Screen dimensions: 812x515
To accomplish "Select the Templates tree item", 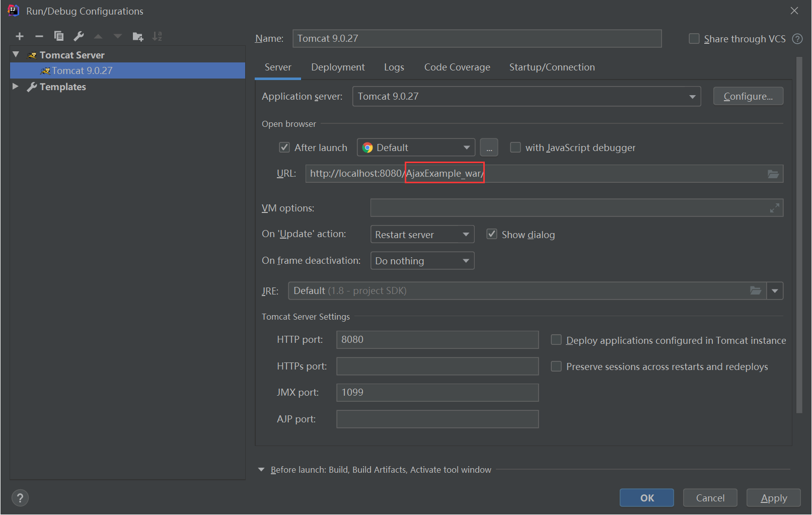I will [63, 87].
